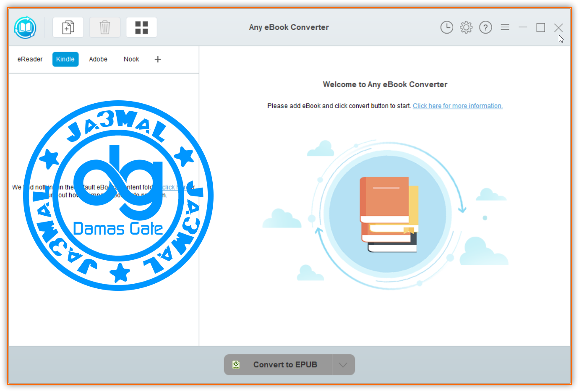Close the Any eBook Converter window
Image resolution: width=579 pixels, height=392 pixels.
[558, 28]
